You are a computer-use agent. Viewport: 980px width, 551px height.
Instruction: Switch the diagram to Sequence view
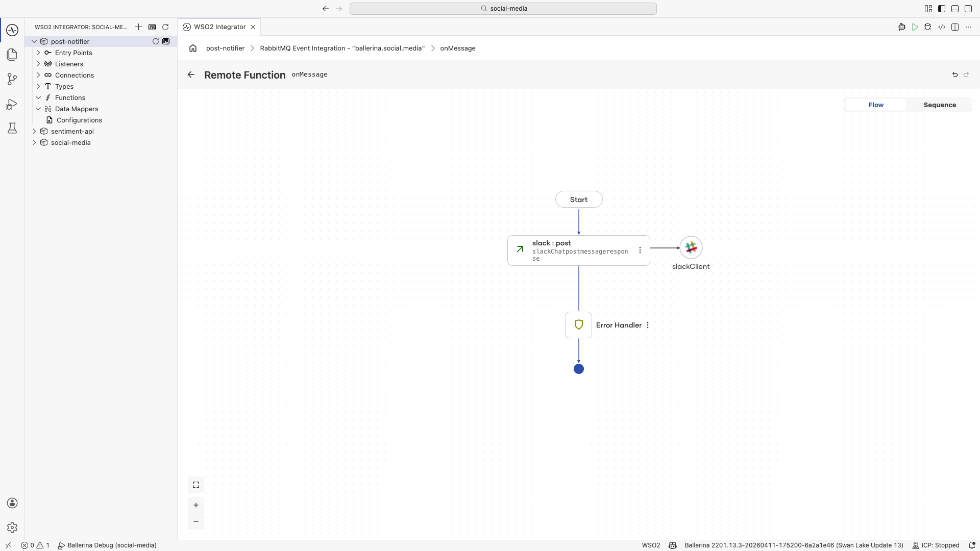pos(940,105)
